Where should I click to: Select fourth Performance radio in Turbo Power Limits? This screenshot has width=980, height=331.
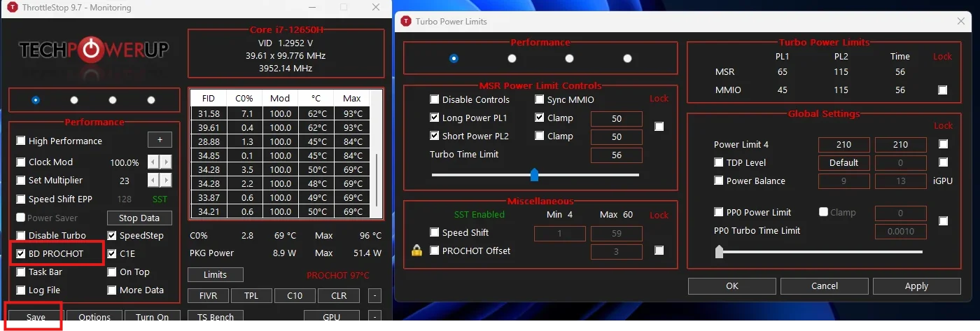pyautogui.click(x=627, y=59)
